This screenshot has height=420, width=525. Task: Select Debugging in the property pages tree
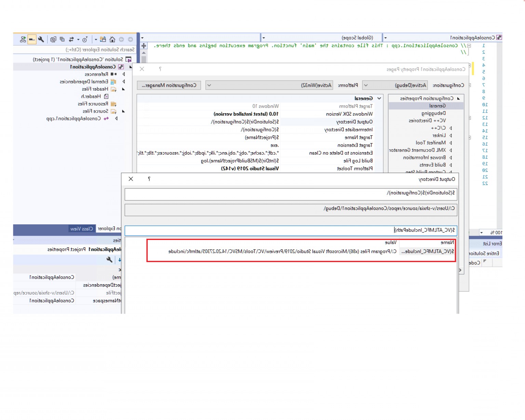point(433,113)
